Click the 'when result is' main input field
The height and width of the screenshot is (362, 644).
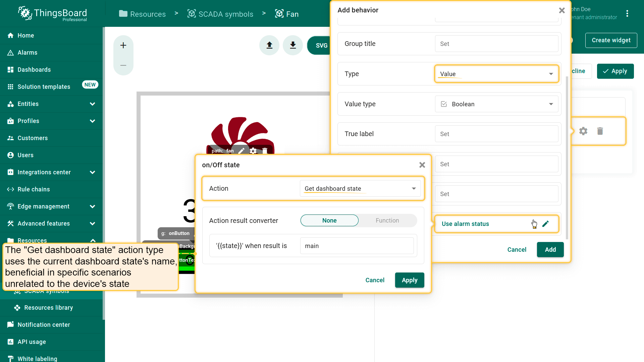click(357, 246)
